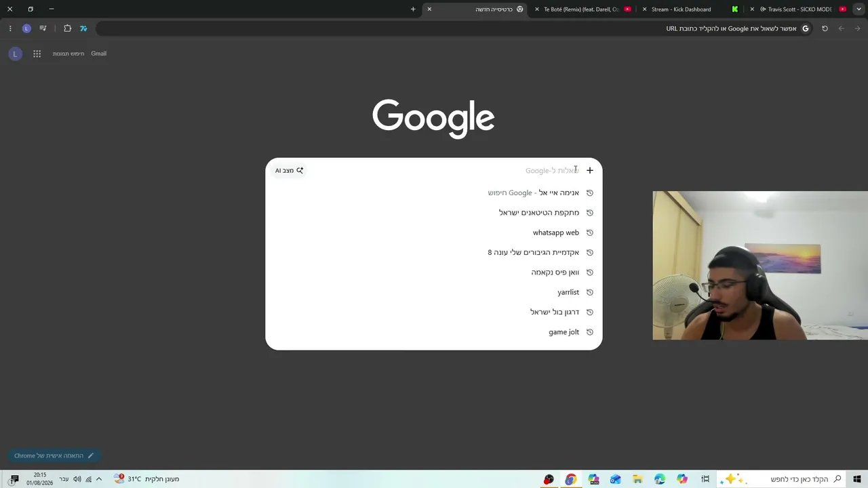The image size is (868, 488).
Task: Select suggestion דרגון בול ישראל
Action: tap(434, 312)
